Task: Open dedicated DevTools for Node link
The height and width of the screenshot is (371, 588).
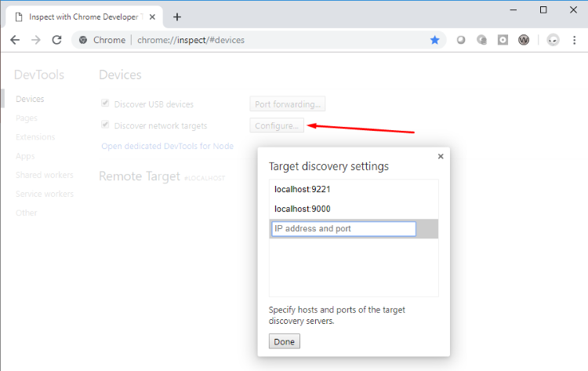Action: pos(167,146)
